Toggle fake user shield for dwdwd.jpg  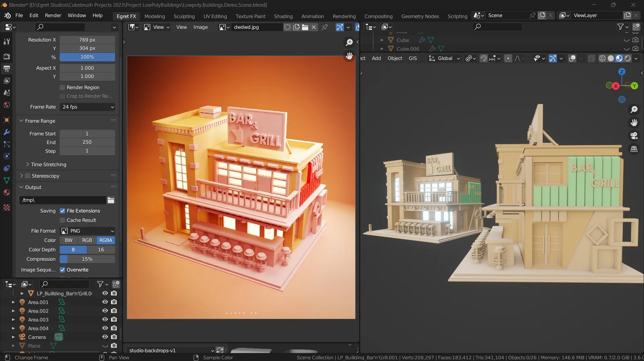tap(287, 27)
